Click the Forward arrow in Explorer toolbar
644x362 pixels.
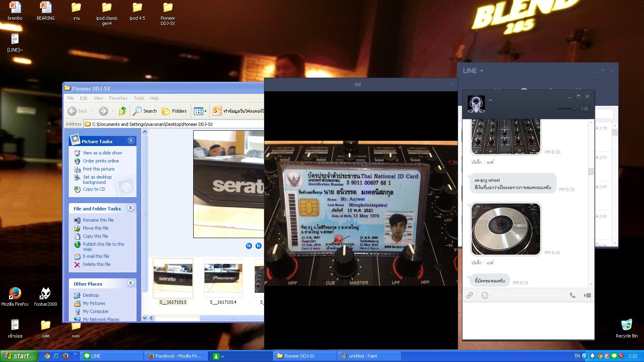pyautogui.click(x=103, y=111)
